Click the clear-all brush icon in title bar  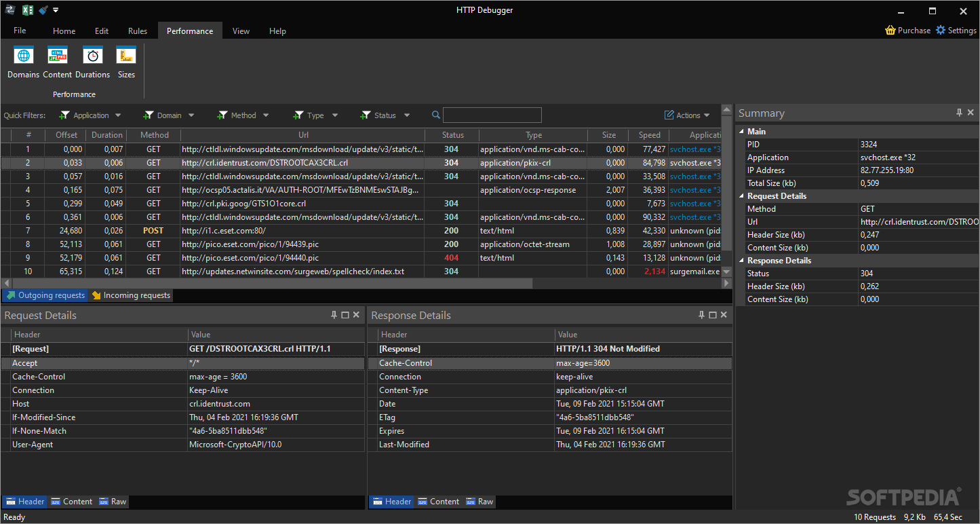43,10
